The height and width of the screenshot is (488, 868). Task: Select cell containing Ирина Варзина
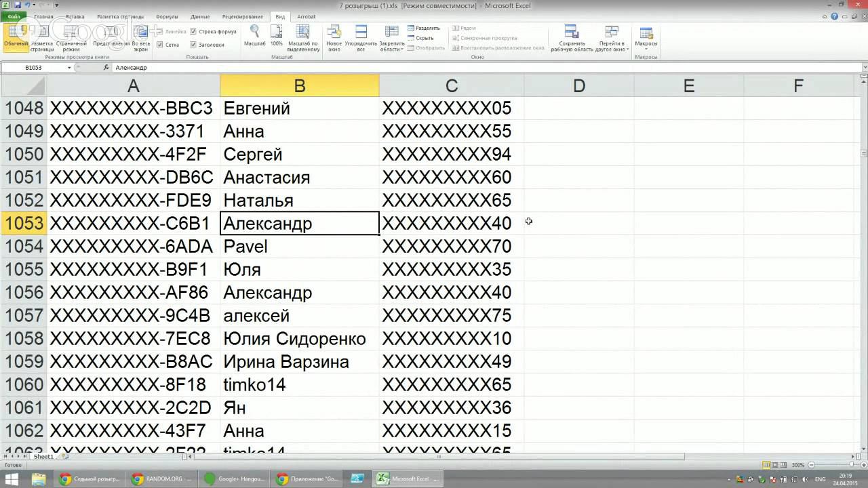300,362
